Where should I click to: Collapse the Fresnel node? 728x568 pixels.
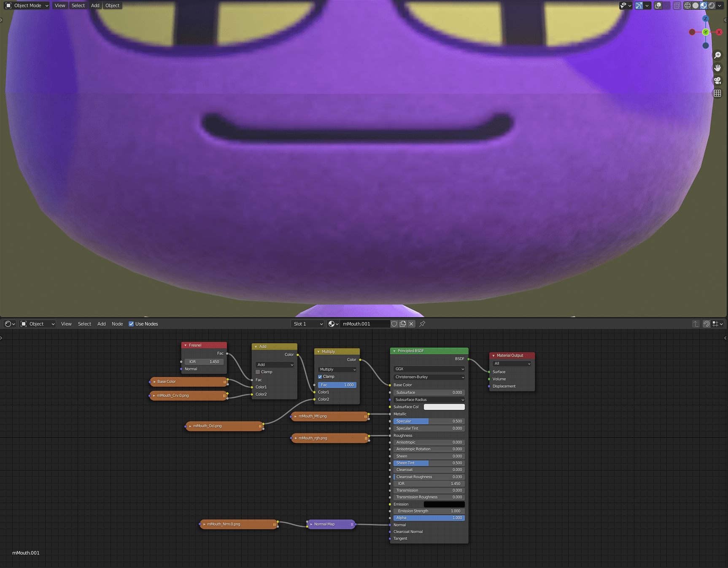186,345
